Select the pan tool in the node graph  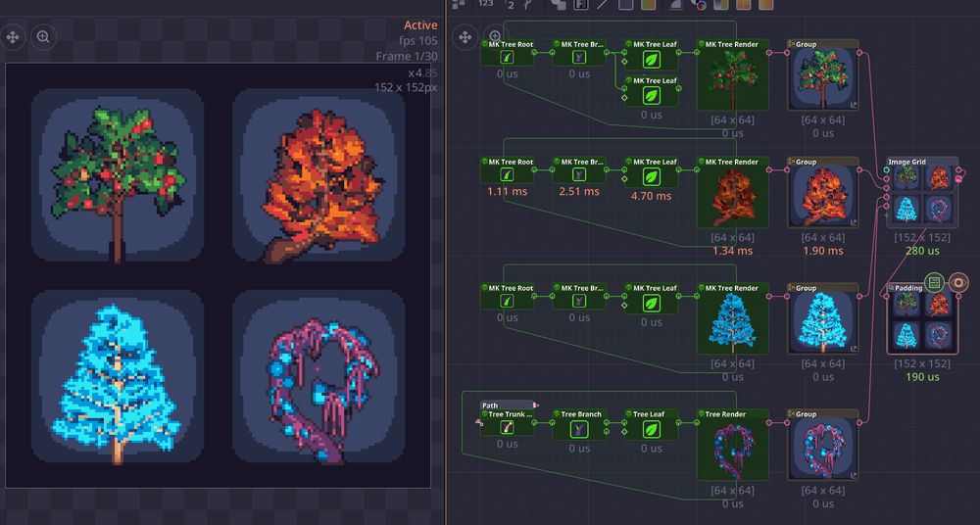[465, 37]
